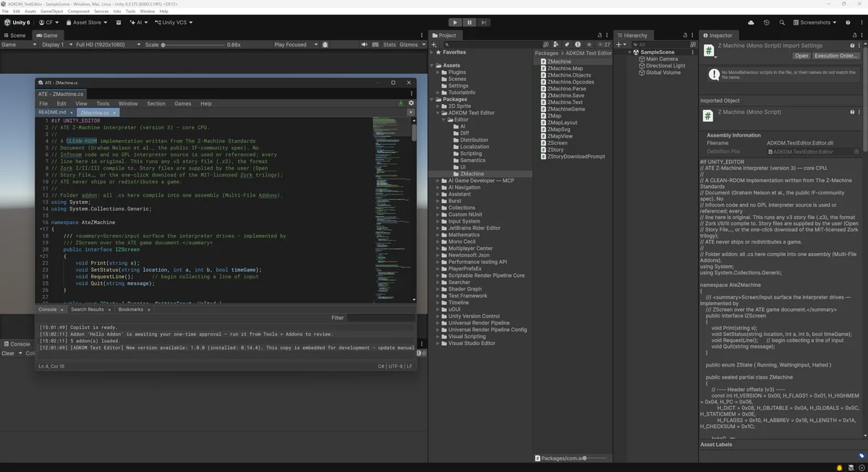Click the Execution Order button
This screenshot has height=472, width=868.
pyautogui.click(x=836, y=56)
